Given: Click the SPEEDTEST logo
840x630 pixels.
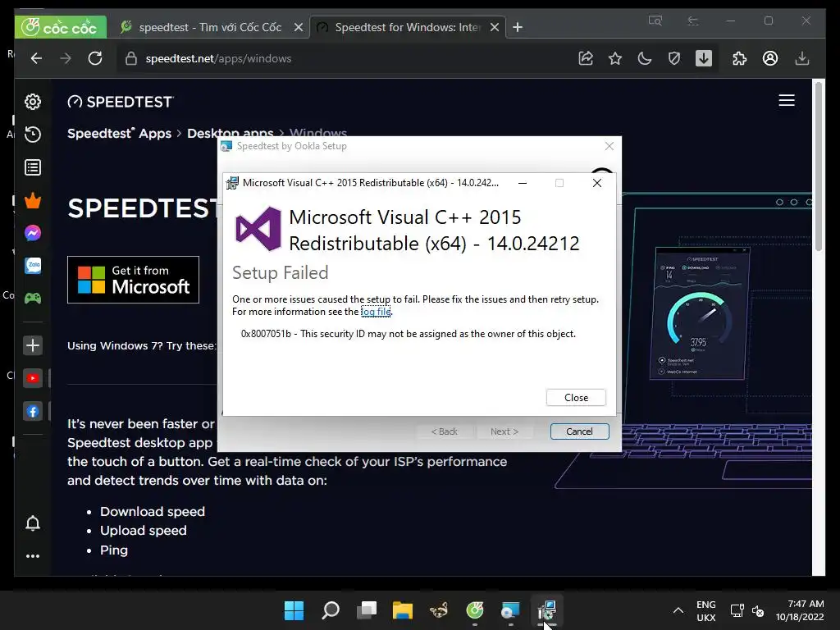Looking at the screenshot, I should 121,102.
